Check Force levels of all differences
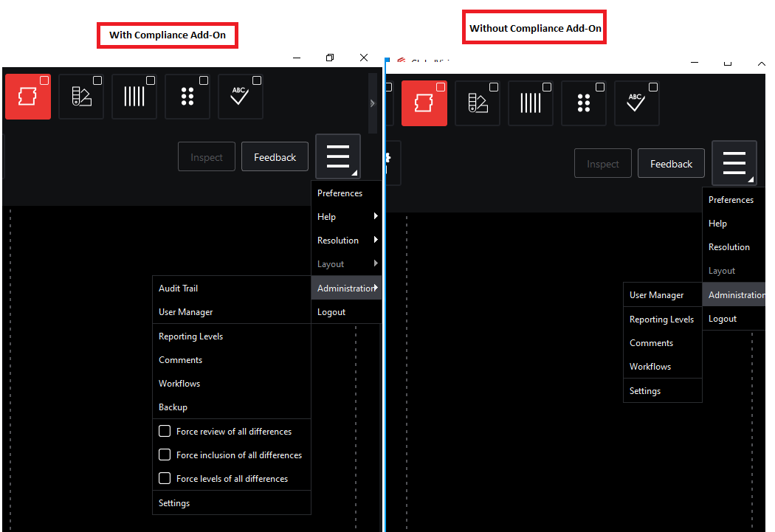775x532 pixels. click(165, 478)
